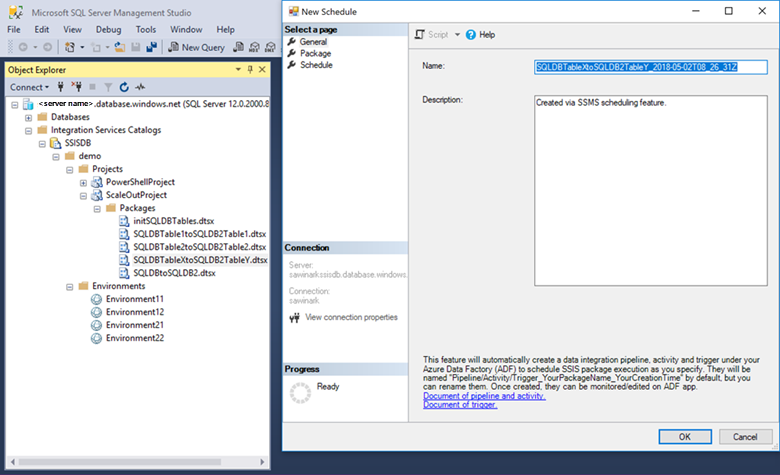The height and width of the screenshot is (475, 780).
Task: Refresh the Object Explorer tree
Action: tap(124, 87)
